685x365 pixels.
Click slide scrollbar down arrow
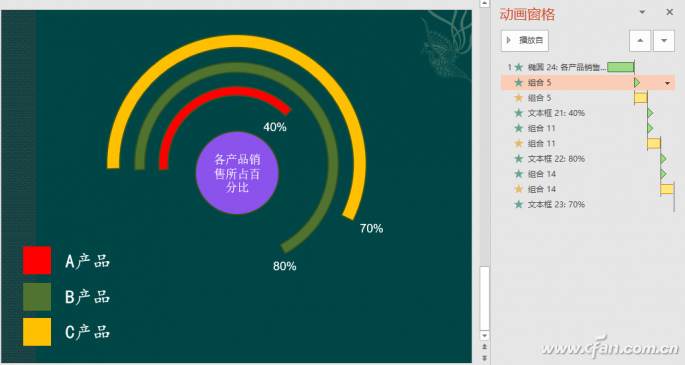[x=484, y=336]
